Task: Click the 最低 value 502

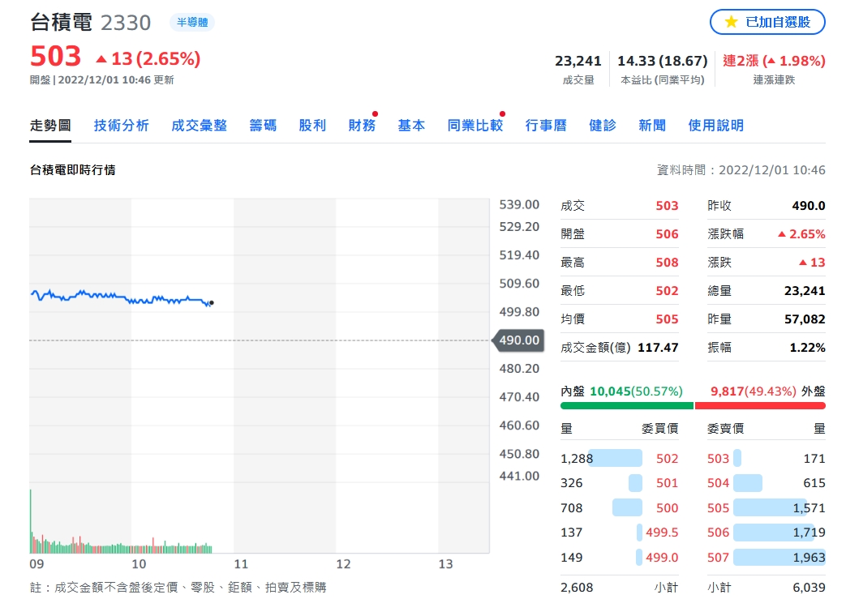Action: point(667,291)
